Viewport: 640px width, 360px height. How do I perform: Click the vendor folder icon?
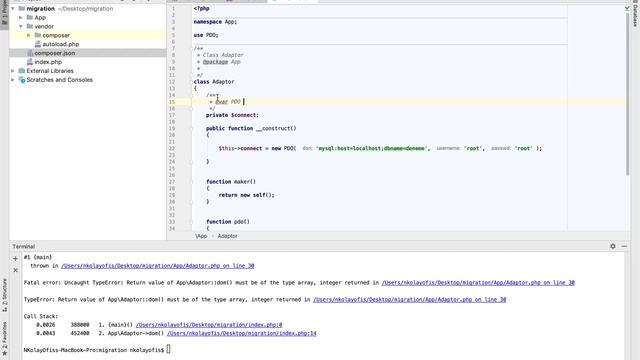pos(30,27)
